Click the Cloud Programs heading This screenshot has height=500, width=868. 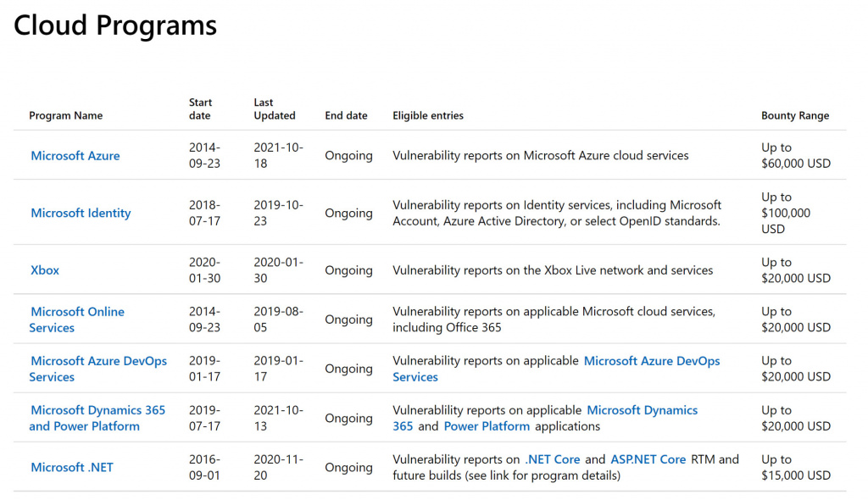[115, 25]
